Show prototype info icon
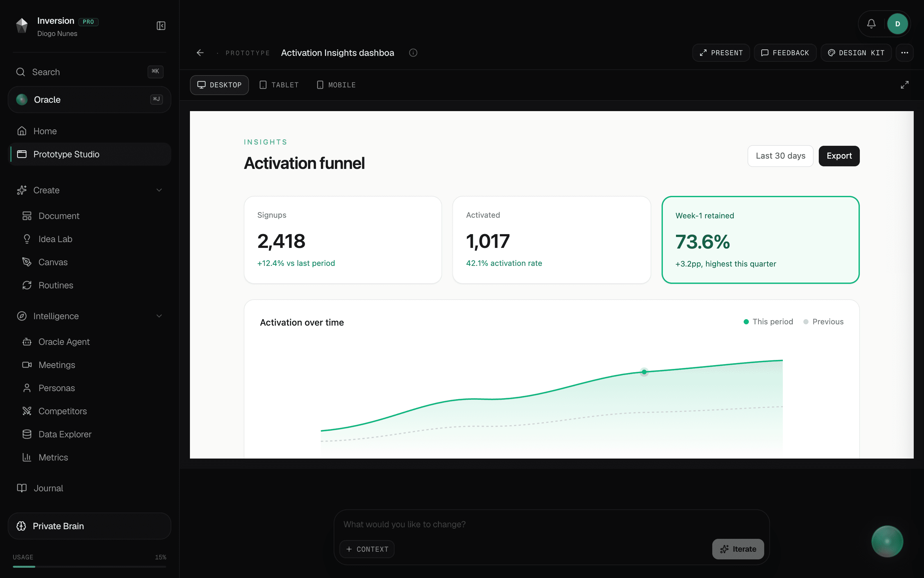The width and height of the screenshot is (924, 578). pyautogui.click(x=413, y=53)
